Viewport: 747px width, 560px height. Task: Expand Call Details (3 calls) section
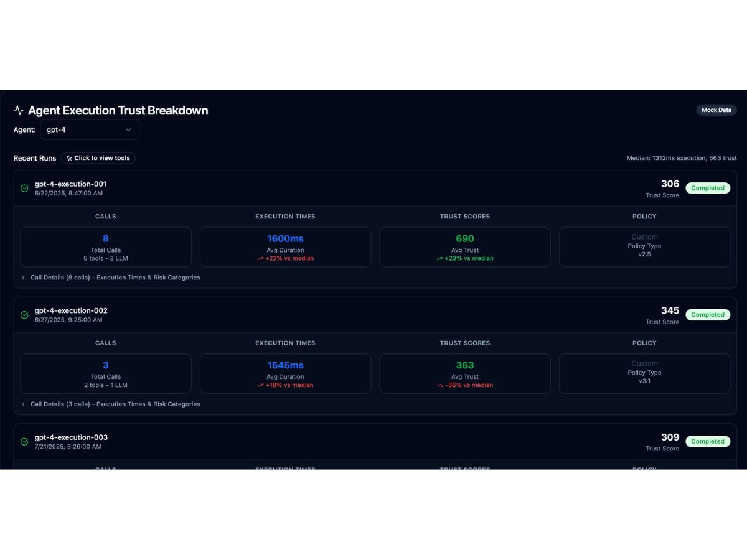click(x=111, y=404)
